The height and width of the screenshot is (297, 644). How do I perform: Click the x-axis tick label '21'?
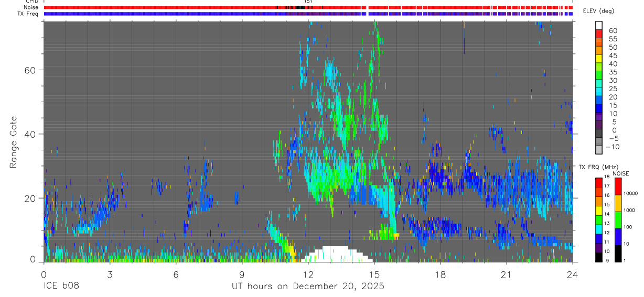tap(507, 274)
